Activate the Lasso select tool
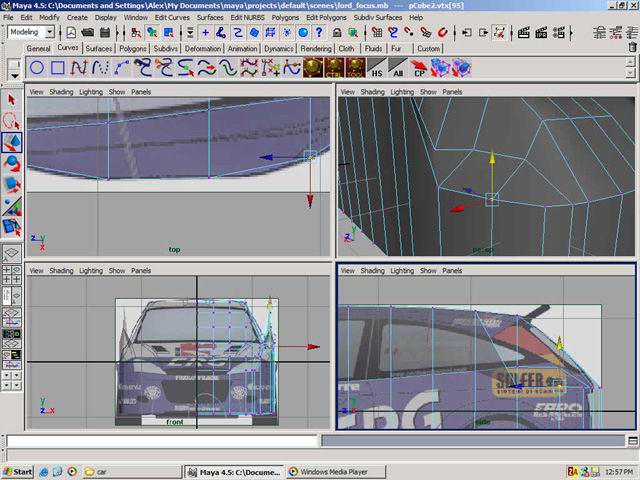Image resolution: width=640 pixels, height=480 pixels. coord(12,121)
